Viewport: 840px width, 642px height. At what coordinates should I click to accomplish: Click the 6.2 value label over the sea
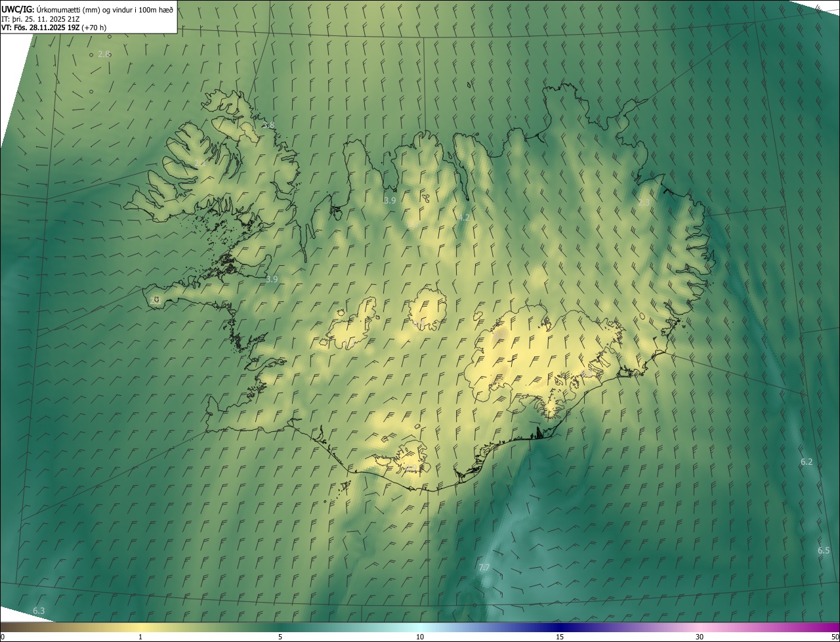click(x=807, y=461)
